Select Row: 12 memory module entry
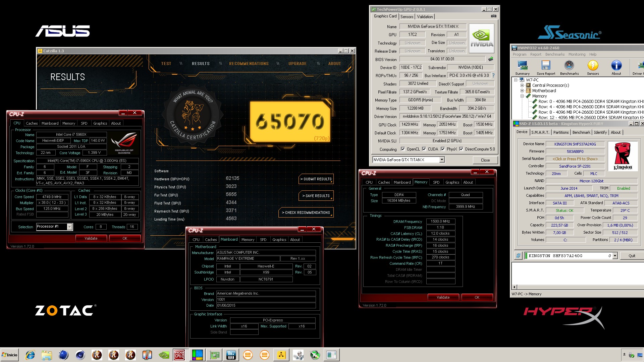644x362 pixels. [x=591, y=117]
